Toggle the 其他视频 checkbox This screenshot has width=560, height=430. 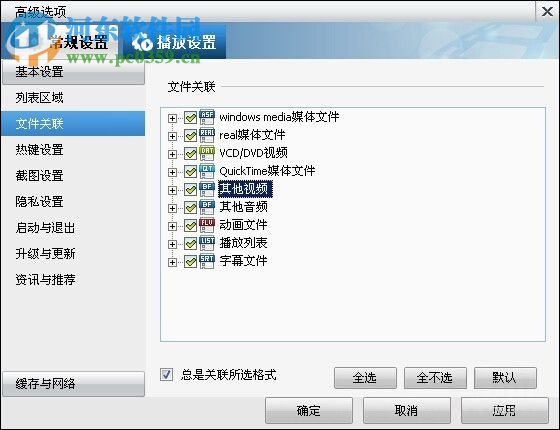tap(190, 190)
